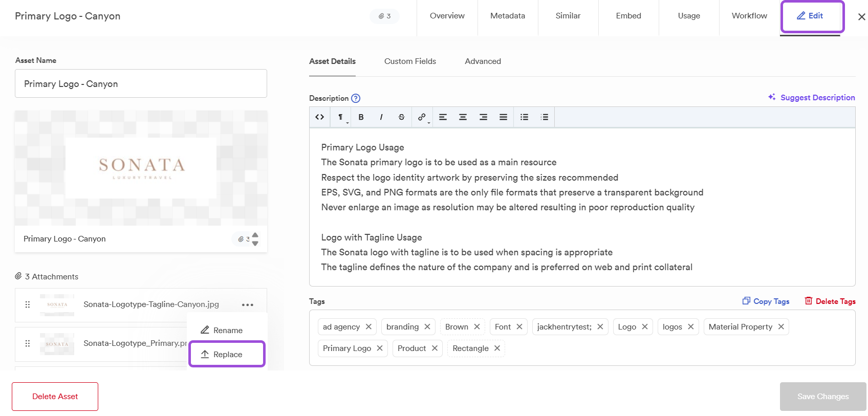Open the paragraph format dropdown

341,117
